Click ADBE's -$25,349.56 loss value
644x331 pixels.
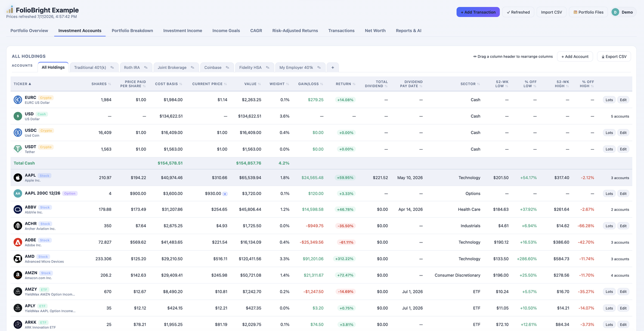312,243
